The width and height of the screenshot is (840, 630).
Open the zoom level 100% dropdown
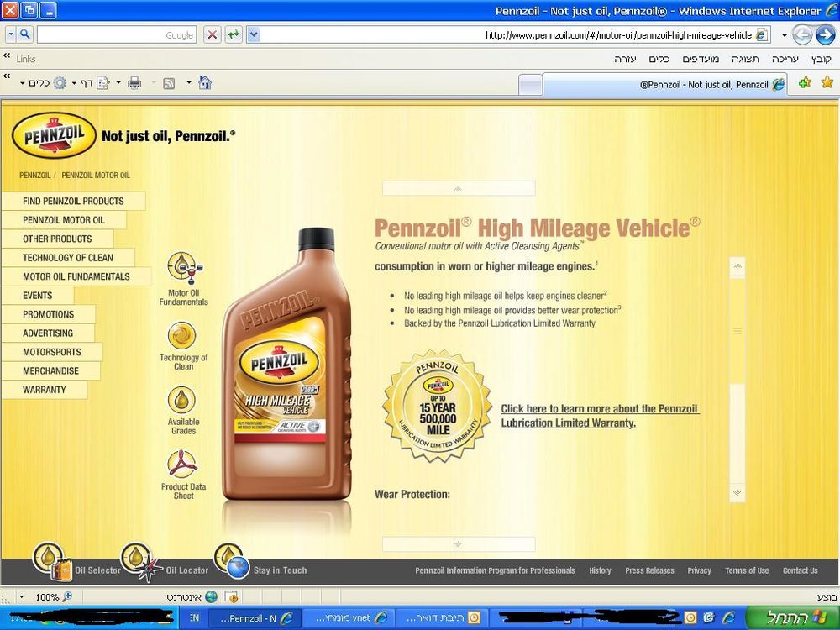[22, 596]
